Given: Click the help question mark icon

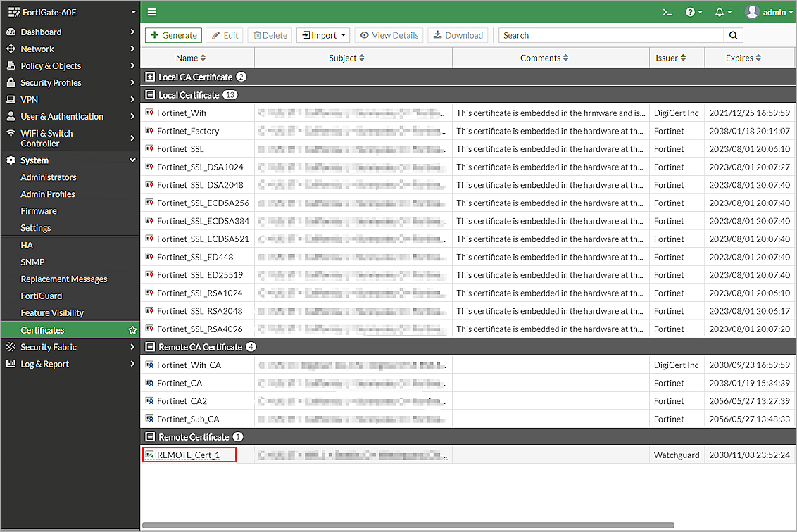Looking at the screenshot, I should [690, 12].
